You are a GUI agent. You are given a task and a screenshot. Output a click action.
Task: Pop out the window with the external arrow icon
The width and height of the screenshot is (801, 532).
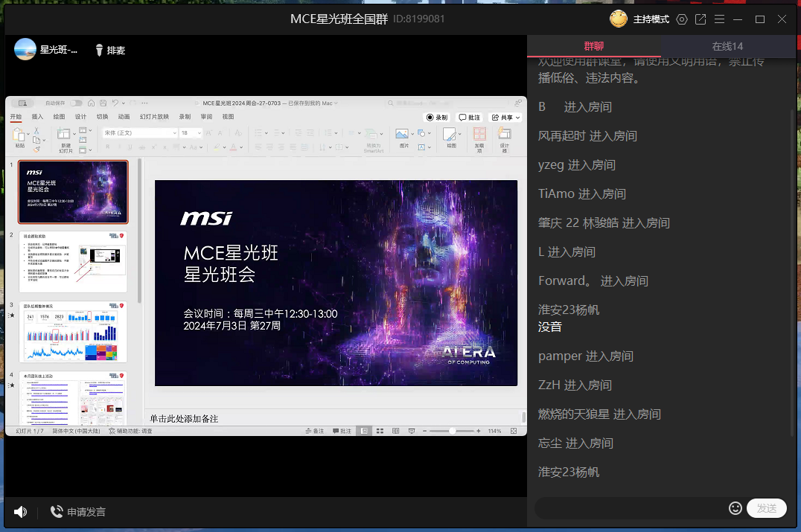click(701, 19)
